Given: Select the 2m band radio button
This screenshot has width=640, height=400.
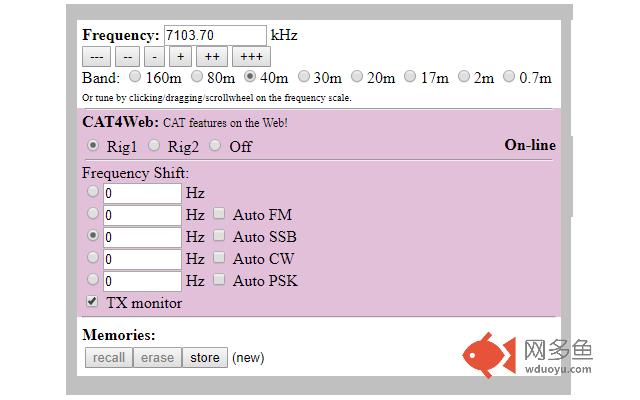Looking at the screenshot, I should click(464, 76).
